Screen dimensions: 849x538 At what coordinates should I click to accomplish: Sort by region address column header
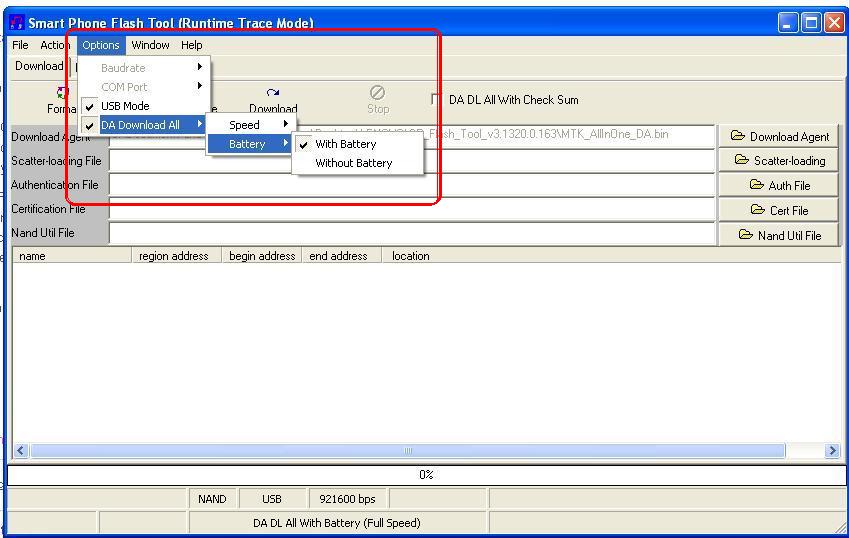click(177, 256)
